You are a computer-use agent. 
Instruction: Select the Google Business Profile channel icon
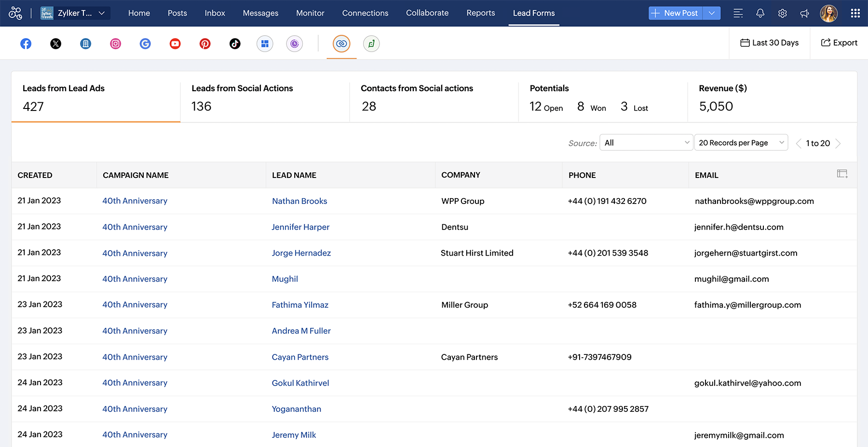(x=86, y=44)
